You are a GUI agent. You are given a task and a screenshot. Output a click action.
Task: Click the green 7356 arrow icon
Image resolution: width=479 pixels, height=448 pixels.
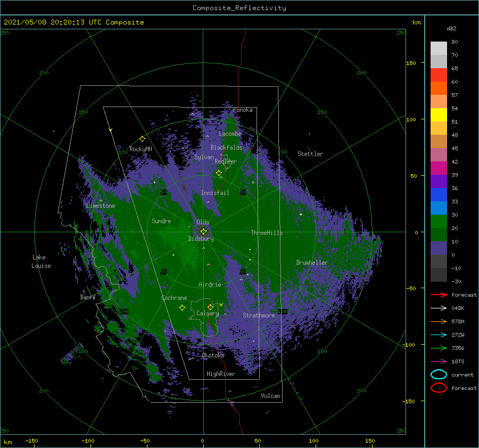[x=439, y=348]
